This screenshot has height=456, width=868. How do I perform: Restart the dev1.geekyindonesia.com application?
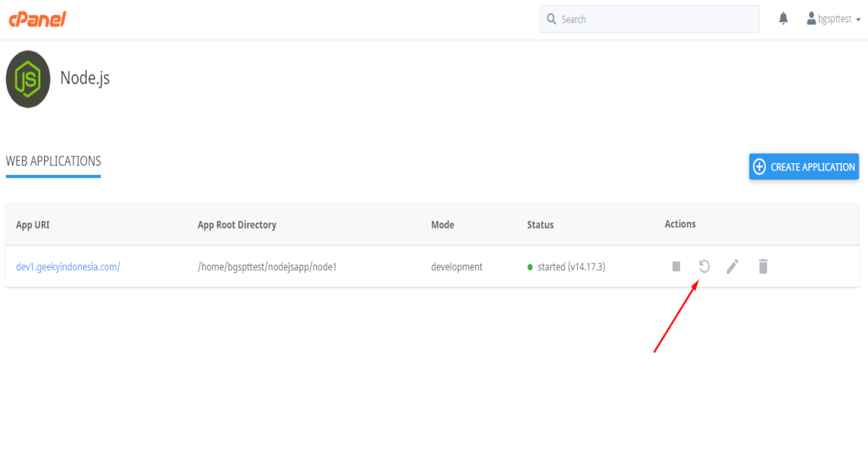pyautogui.click(x=704, y=266)
